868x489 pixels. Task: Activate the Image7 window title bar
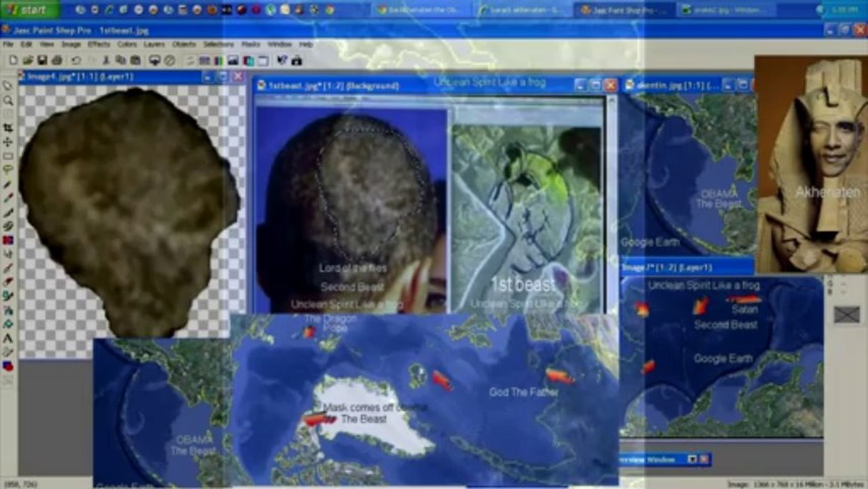(x=687, y=268)
